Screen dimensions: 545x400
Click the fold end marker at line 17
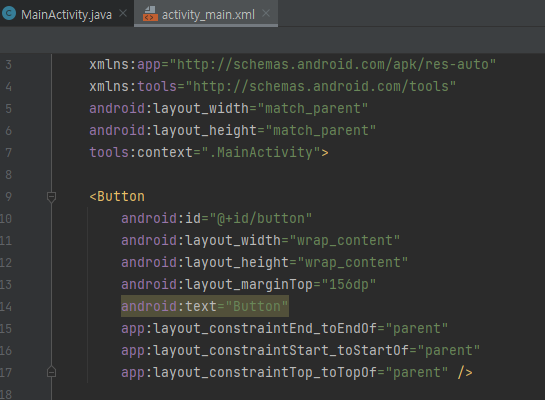tap(51, 372)
